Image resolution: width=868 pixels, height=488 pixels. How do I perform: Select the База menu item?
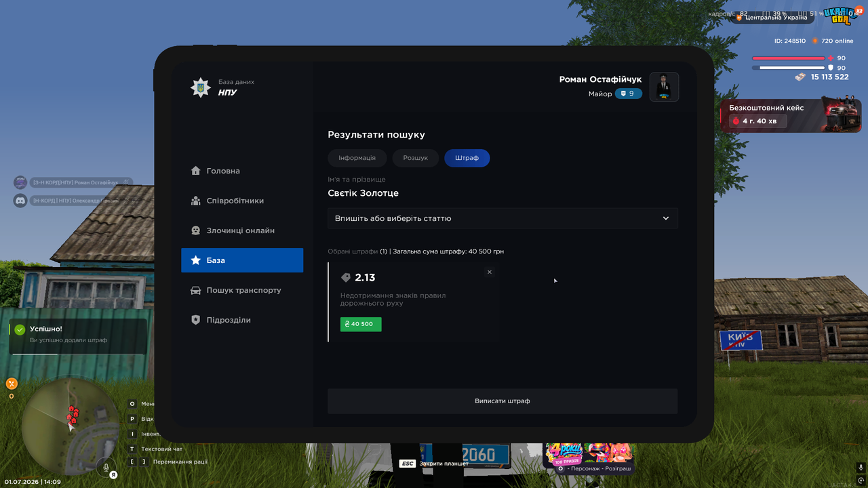pyautogui.click(x=242, y=260)
